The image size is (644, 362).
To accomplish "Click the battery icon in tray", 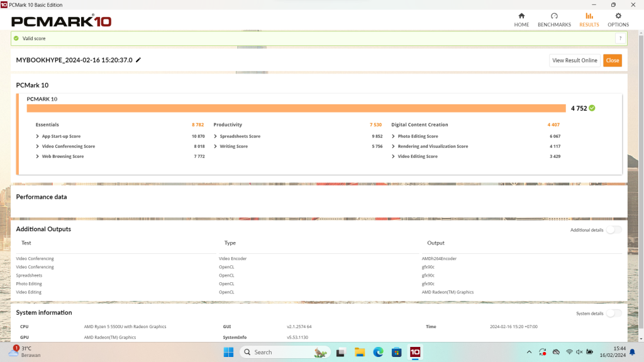I will pos(590,352).
